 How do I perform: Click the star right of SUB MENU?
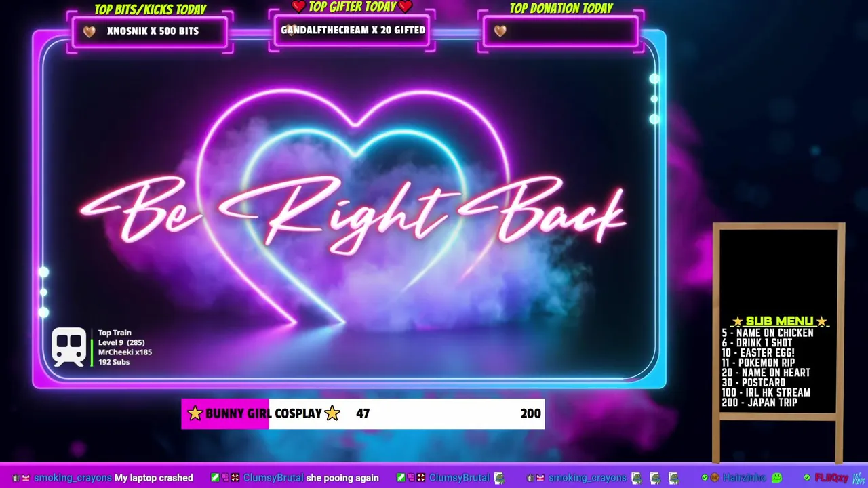pos(822,321)
